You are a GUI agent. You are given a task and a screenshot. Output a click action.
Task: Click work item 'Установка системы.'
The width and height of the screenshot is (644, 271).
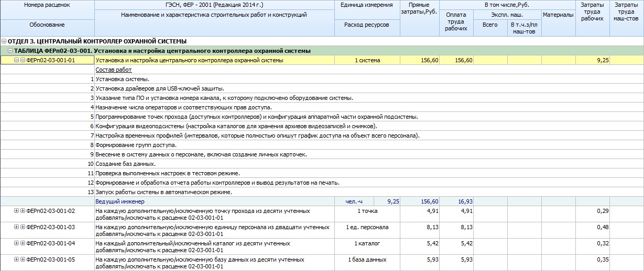click(x=123, y=79)
